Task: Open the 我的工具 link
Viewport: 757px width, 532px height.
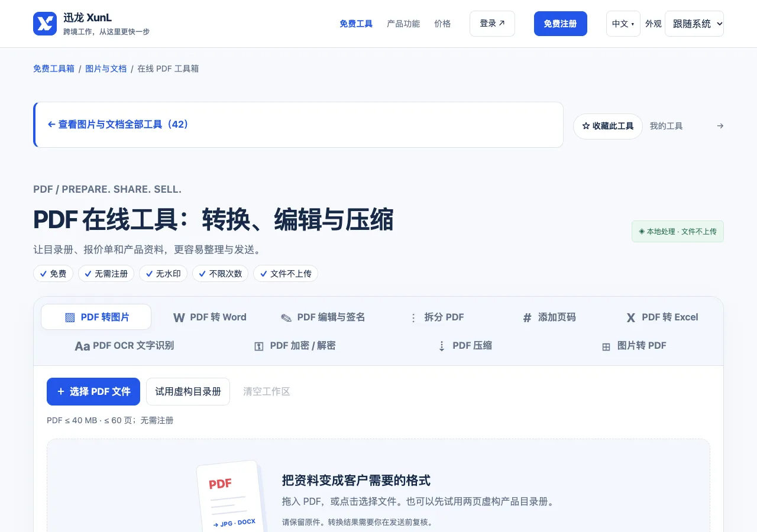Action: click(x=687, y=126)
